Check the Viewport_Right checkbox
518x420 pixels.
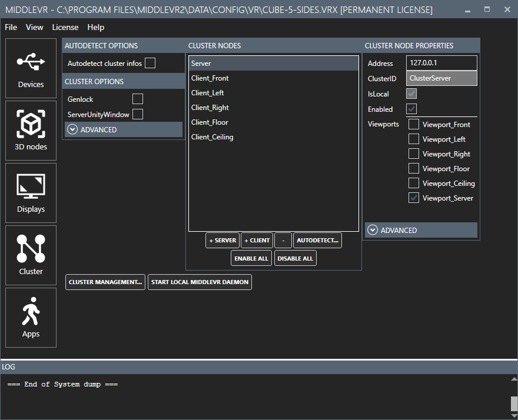coord(414,154)
